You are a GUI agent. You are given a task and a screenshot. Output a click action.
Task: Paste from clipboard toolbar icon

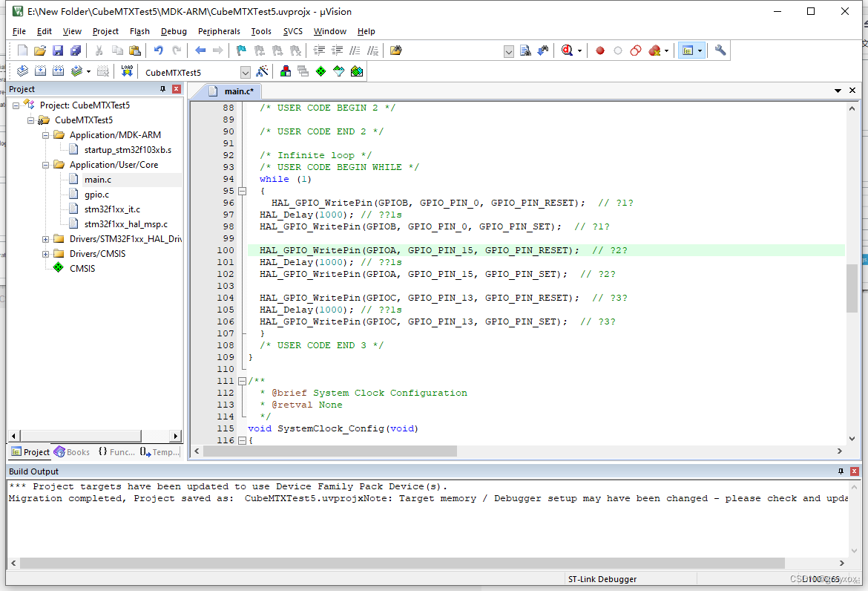134,50
